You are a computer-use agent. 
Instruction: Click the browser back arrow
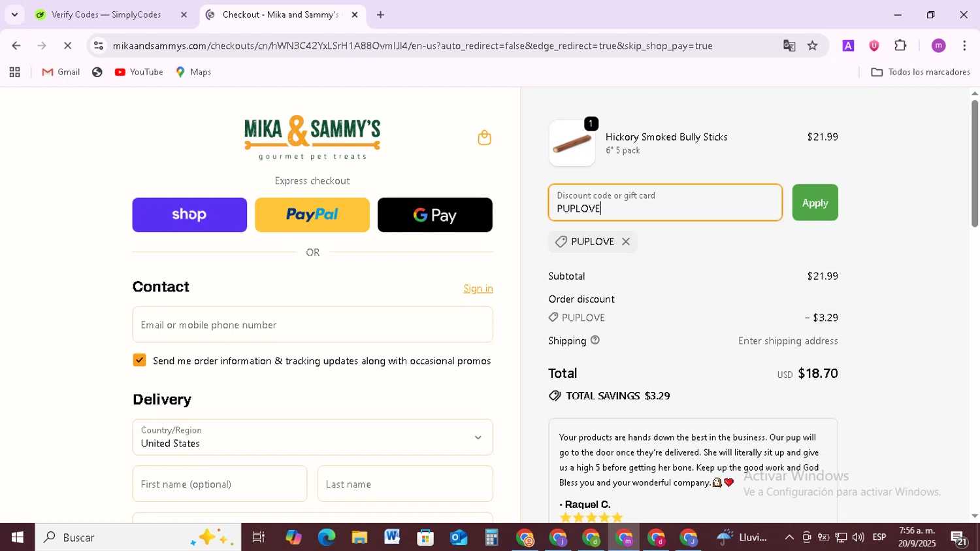click(x=16, y=46)
